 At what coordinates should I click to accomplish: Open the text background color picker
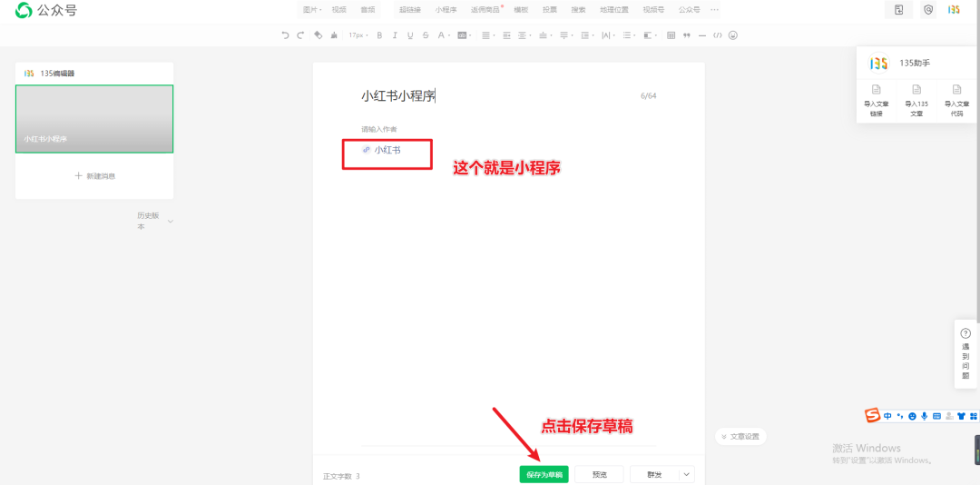pos(465,35)
